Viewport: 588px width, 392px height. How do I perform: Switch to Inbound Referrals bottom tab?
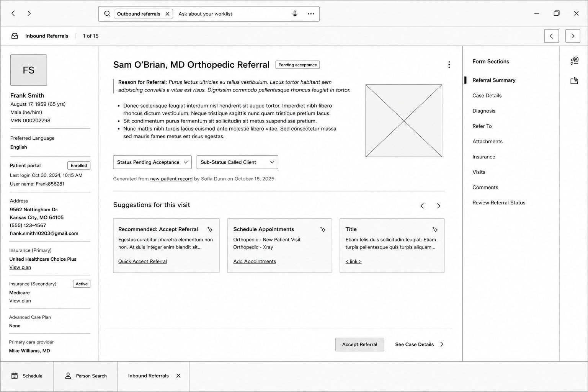(149, 376)
